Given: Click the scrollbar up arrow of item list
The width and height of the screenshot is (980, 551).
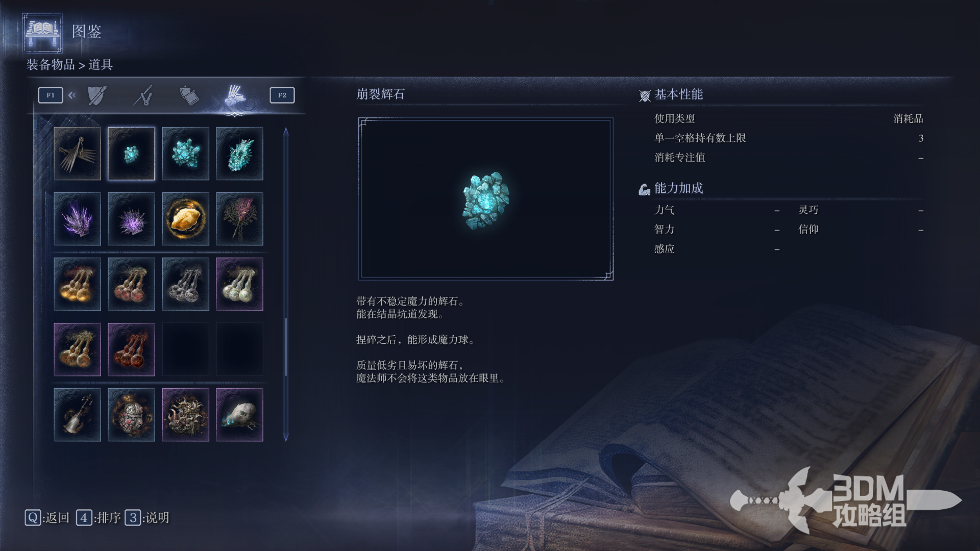Looking at the screenshot, I should tap(286, 132).
